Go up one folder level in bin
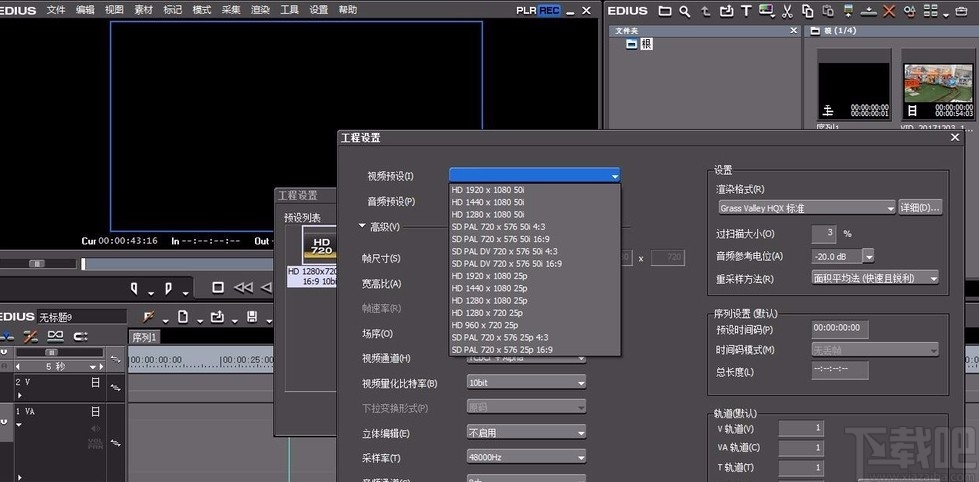This screenshot has width=979, height=482. point(706,11)
